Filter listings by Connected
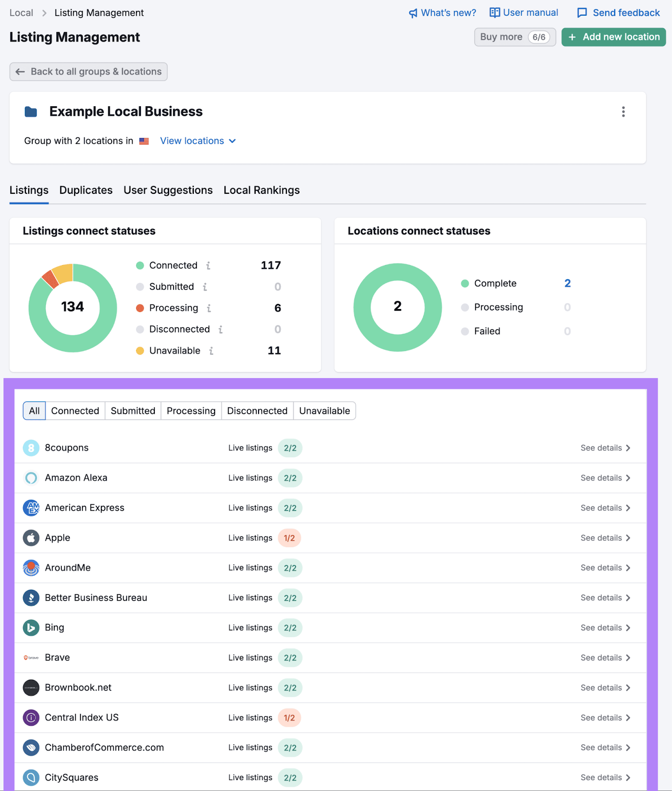The height and width of the screenshot is (791, 672). pos(75,411)
